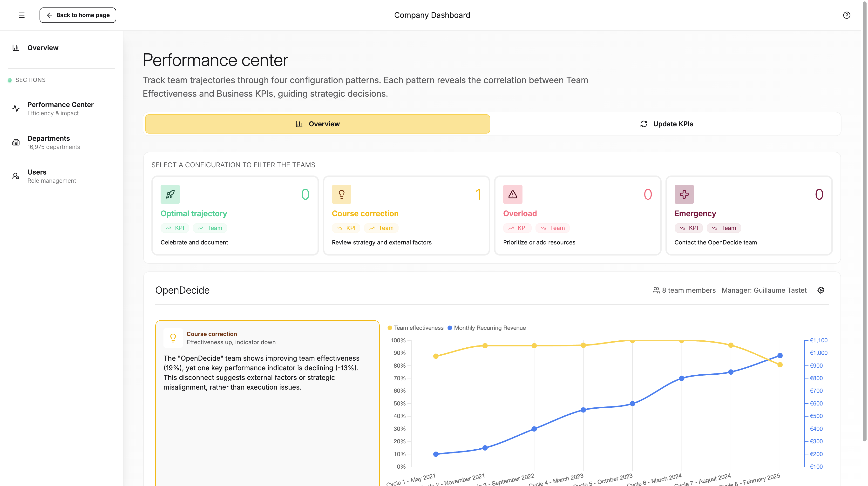Filter teams by Emergency card
Image resolution: width=868 pixels, height=486 pixels.
pyautogui.click(x=749, y=216)
